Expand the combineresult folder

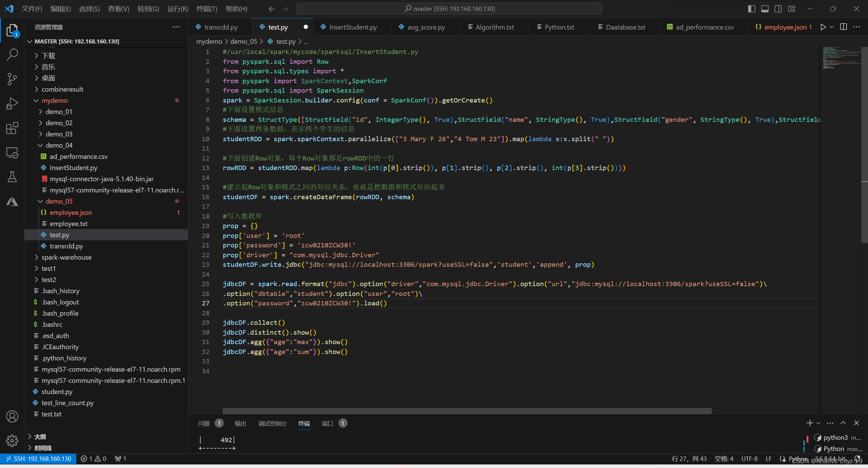[106, 89]
